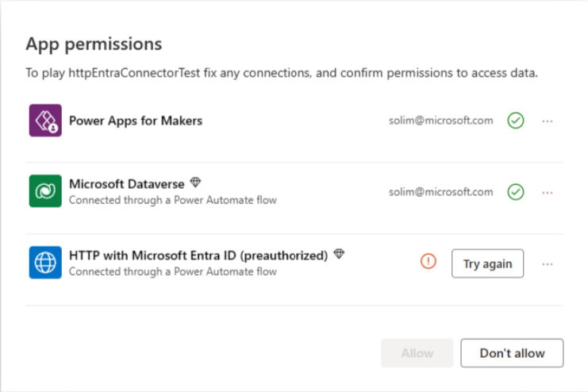Screen dimensions: 588x392
Task: Click the Don't allow button
Action: (512, 353)
